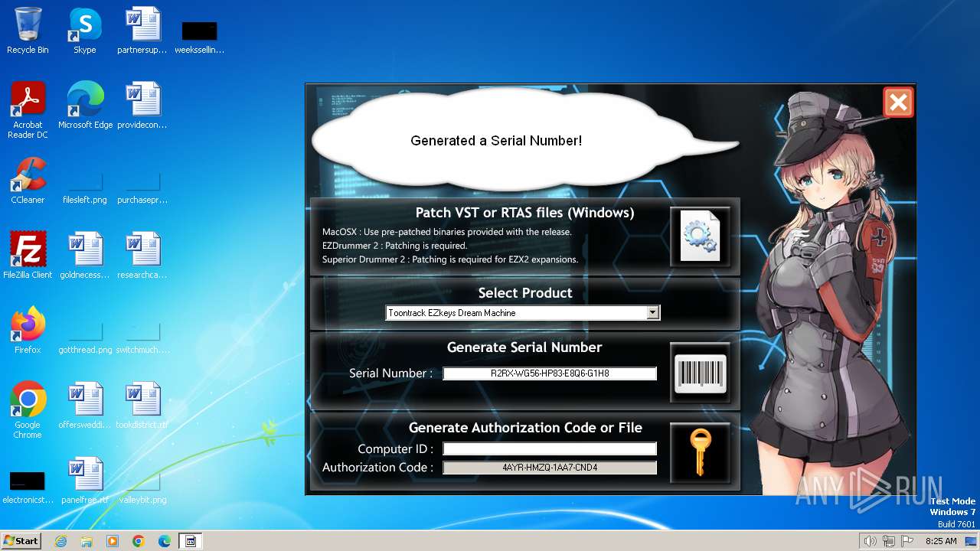Select the offersweddi... Word document icon
The width and height of the screenshot is (980, 551).
(85, 406)
